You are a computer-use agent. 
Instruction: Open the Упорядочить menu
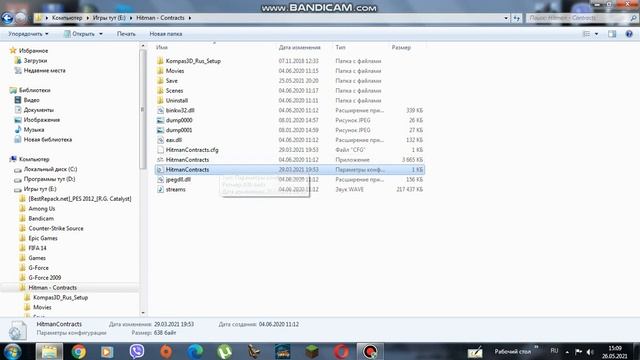coord(28,34)
